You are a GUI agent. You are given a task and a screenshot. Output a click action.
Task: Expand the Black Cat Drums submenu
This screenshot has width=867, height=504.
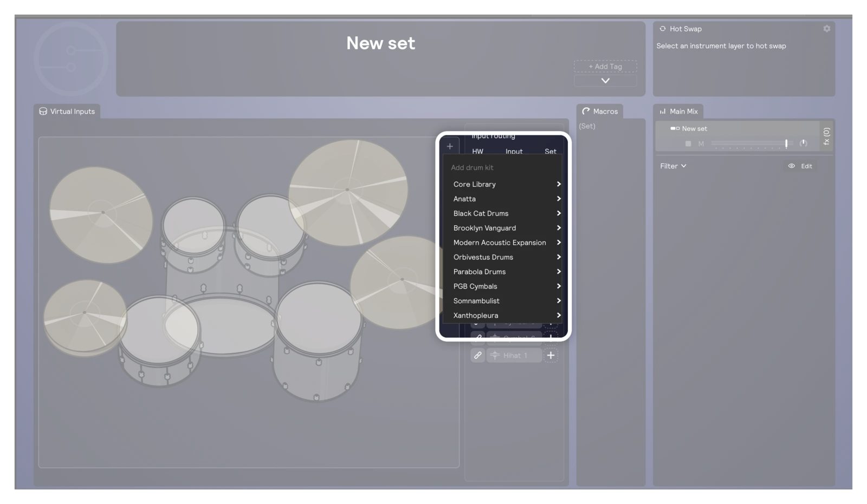click(x=503, y=213)
